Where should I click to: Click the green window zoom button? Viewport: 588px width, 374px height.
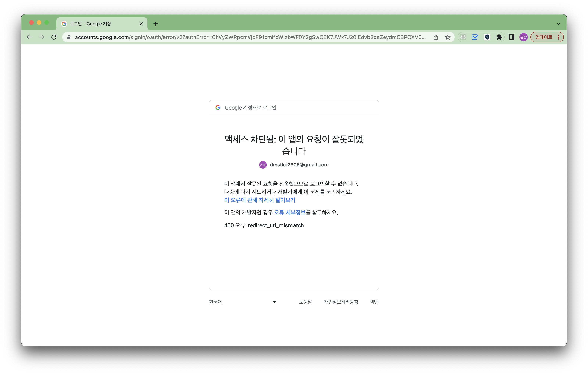pyautogui.click(x=46, y=23)
